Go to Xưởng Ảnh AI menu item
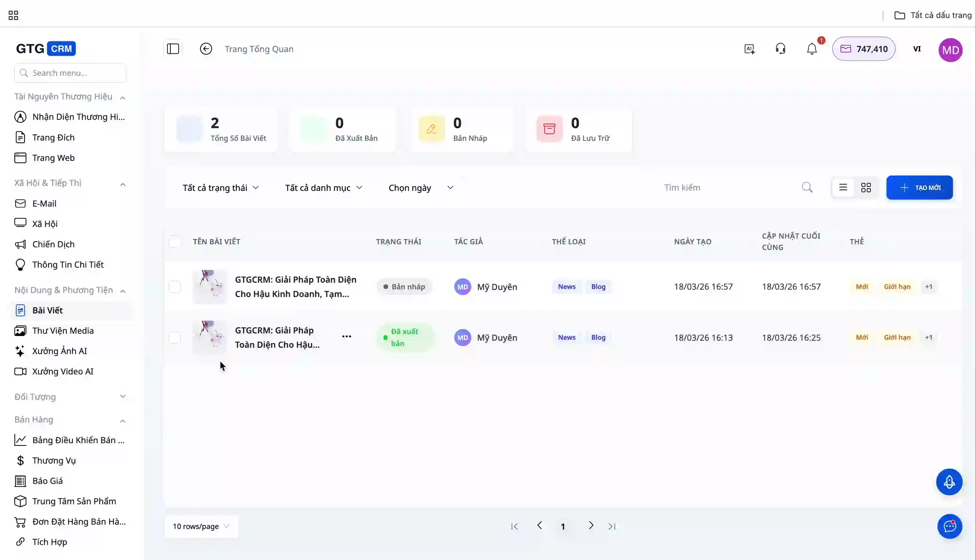The width and height of the screenshot is (976, 560). 60,351
